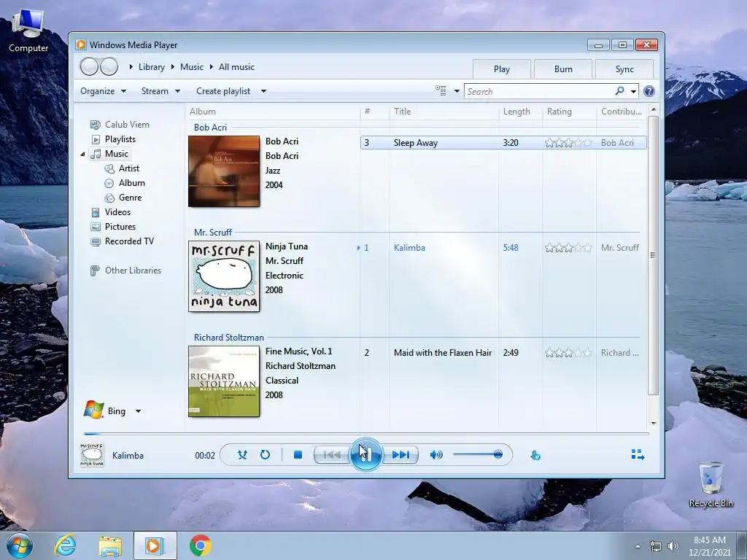Click the view options icon
This screenshot has height=560, width=747.
tap(441, 90)
